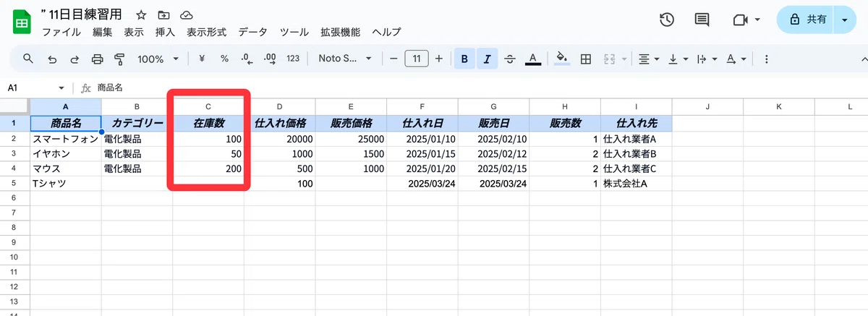
Task: Open the share options dropdown arrow
Action: click(x=844, y=20)
